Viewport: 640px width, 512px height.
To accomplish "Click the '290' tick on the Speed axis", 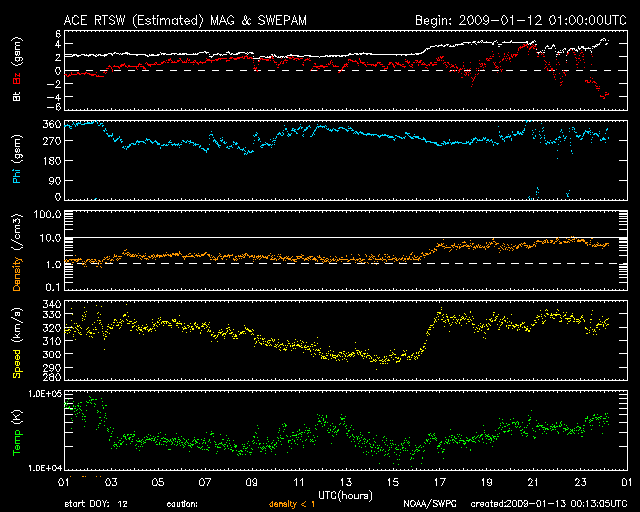I will coord(52,367).
